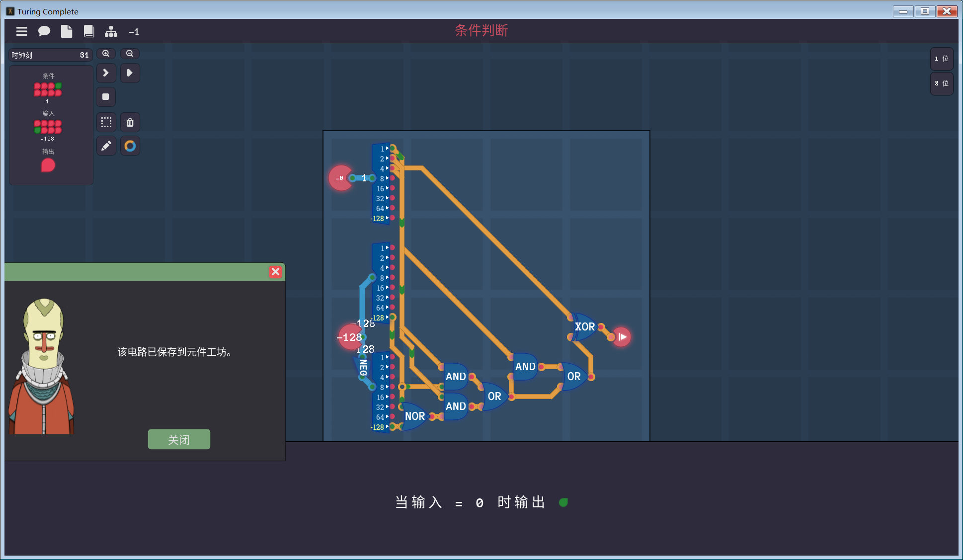Image resolution: width=963 pixels, height=560 pixels.
Task: Run the simulation with the play button
Action: tap(130, 73)
